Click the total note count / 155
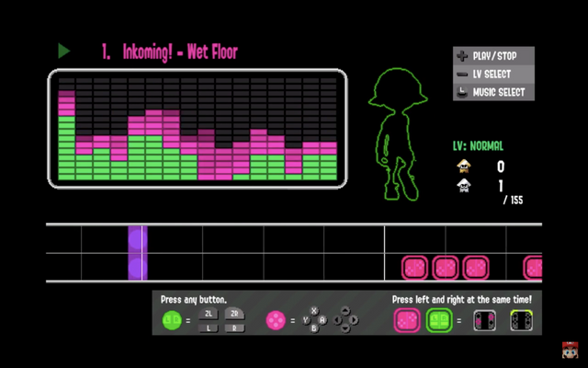Viewport: 588px width, 368px height. (513, 200)
